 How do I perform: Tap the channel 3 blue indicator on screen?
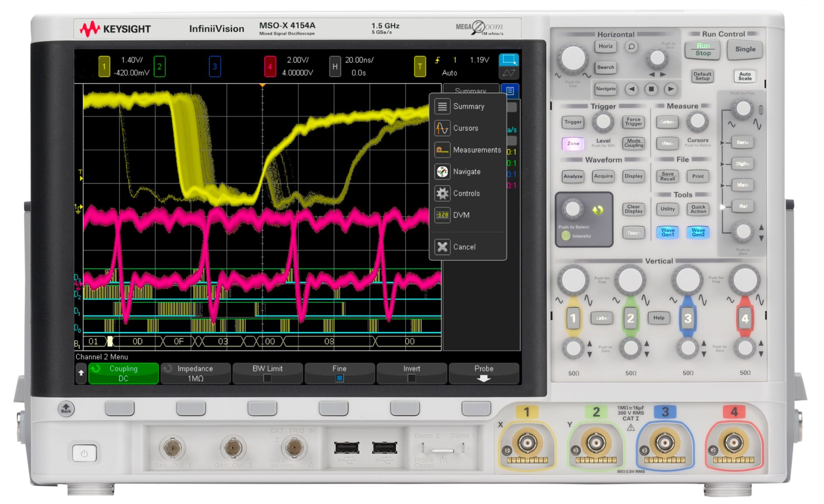tap(215, 67)
